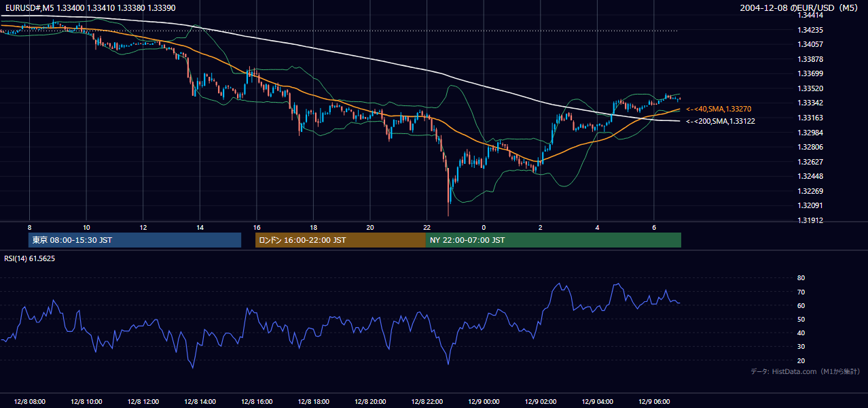
Task: Click the RSI scale value 70
Action: [x=801, y=292]
